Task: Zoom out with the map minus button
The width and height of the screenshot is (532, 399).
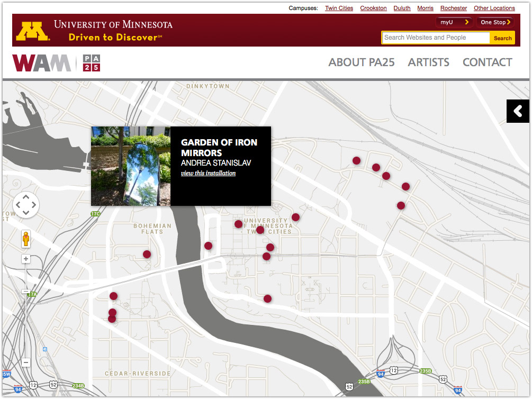Action: click(x=26, y=362)
